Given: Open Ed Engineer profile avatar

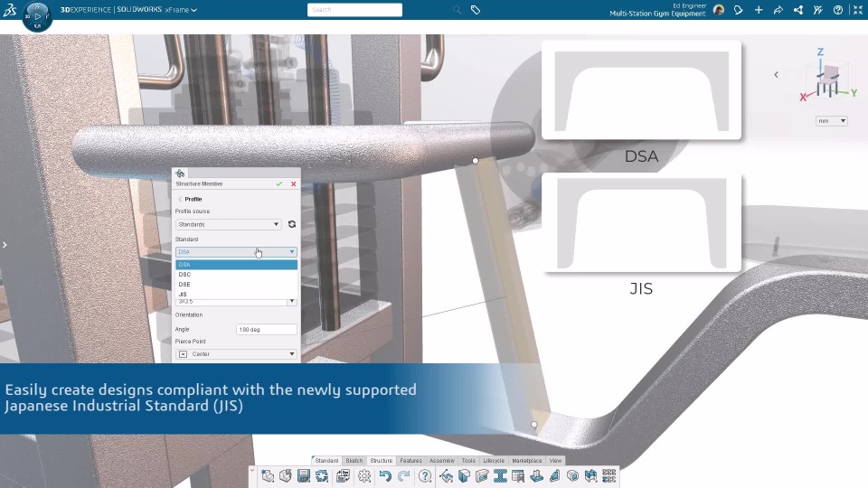Looking at the screenshot, I should (x=719, y=9).
